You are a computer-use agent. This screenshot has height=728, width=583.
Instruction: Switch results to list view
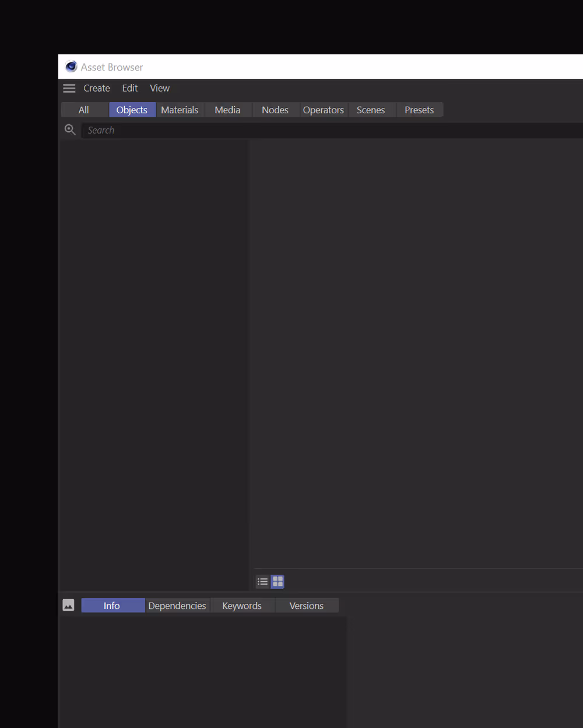(x=262, y=581)
